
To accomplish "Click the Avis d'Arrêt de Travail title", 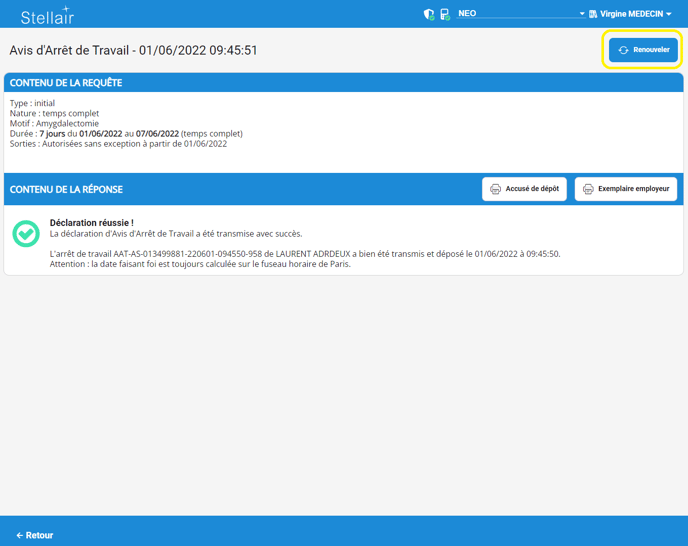I will 133,50.
